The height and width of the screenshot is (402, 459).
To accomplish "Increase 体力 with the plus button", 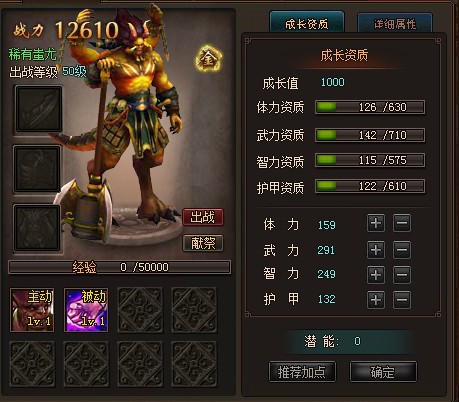I will pos(376,223).
